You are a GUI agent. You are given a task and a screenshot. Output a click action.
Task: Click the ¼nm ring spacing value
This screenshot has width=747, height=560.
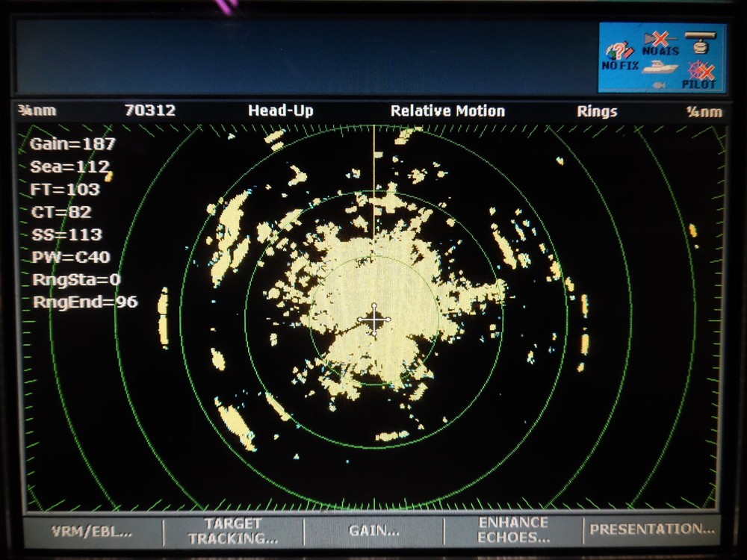click(704, 112)
